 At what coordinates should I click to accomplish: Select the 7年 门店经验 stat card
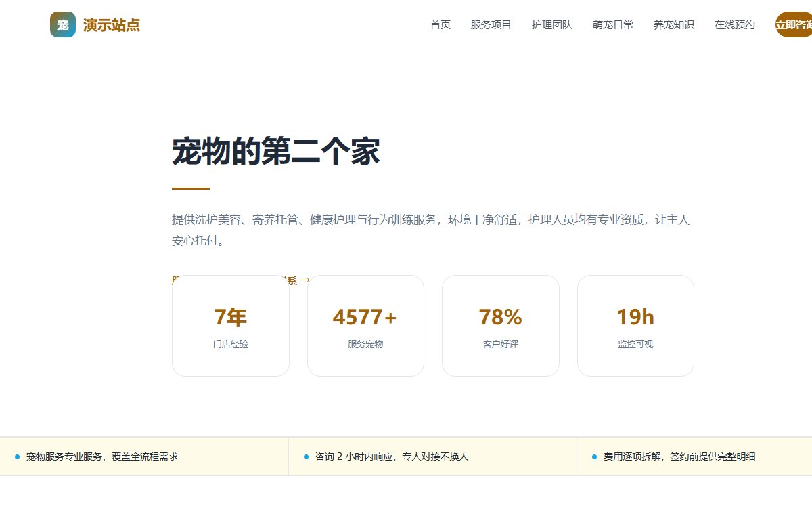click(231, 326)
